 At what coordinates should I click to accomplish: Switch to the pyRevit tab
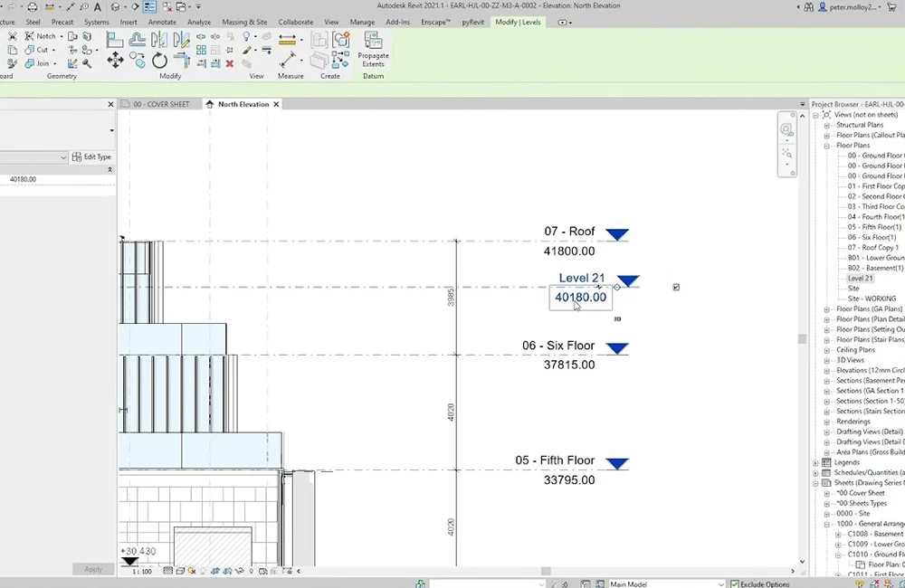(472, 22)
